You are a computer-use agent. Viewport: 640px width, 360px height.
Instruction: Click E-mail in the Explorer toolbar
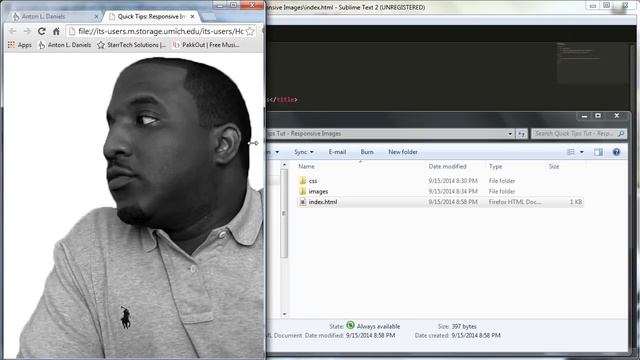[x=337, y=152]
